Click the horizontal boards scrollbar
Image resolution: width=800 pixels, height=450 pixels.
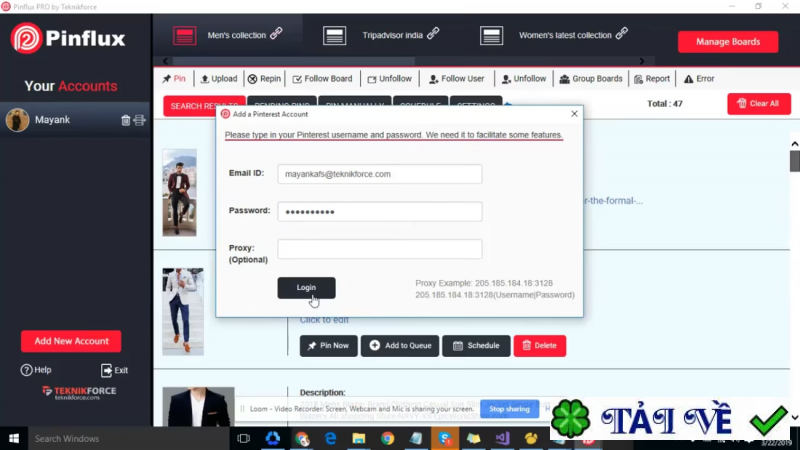click(293, 61)
